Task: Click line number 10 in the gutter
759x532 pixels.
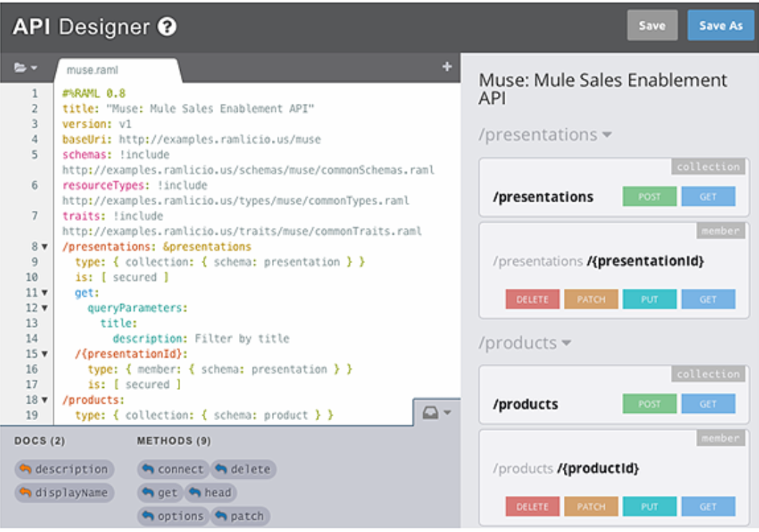Action: [x=32, y=277]
